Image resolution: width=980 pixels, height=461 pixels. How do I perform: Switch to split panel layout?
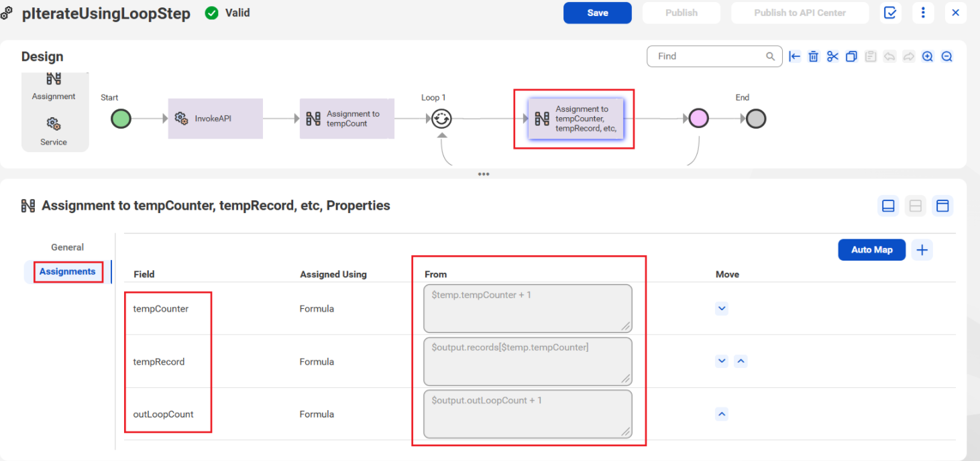(915, 206)
